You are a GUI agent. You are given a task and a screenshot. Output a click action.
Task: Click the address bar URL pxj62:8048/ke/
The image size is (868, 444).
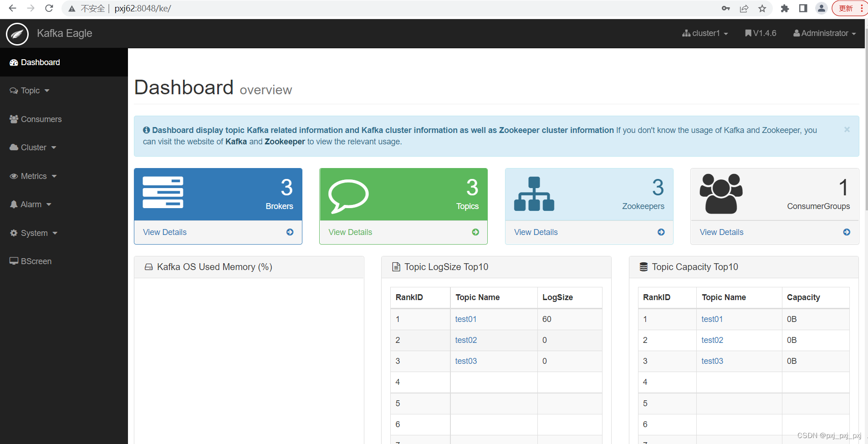143,8
